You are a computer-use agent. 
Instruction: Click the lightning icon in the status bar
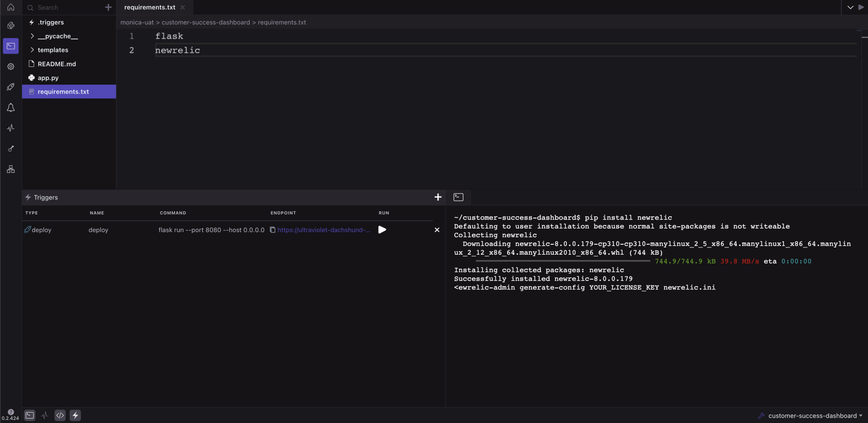(75, 415)
